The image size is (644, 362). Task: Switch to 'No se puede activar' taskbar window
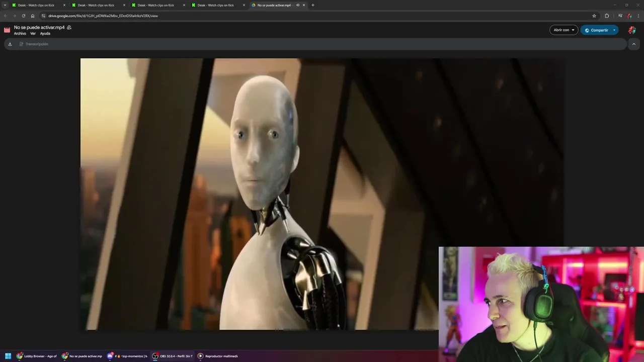click(x=82, y=356)
